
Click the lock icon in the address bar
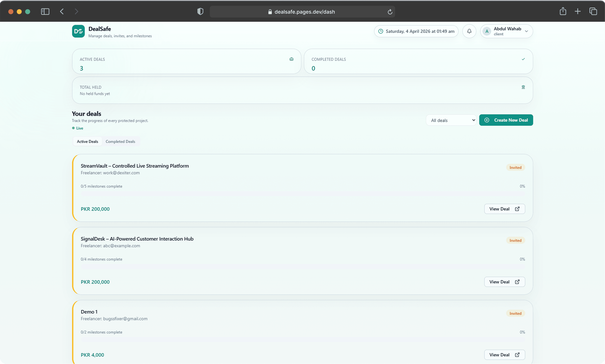[x=270, y=12]
